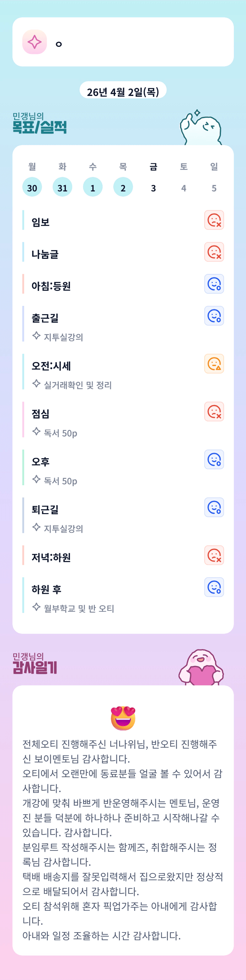
Task: Tap the sad-face status icon for 나눔글
Action: click(x=214, y=252)
